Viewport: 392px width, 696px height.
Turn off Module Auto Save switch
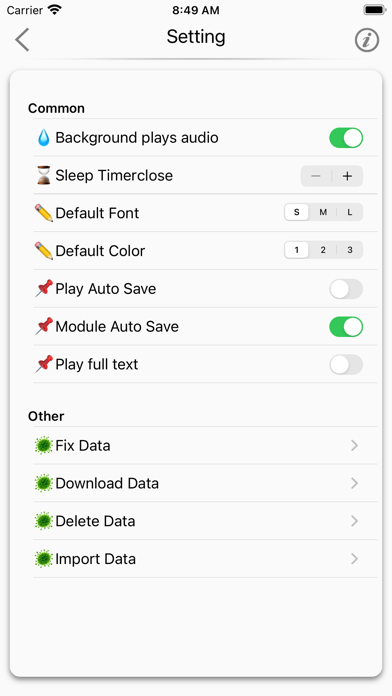point(346,327)
